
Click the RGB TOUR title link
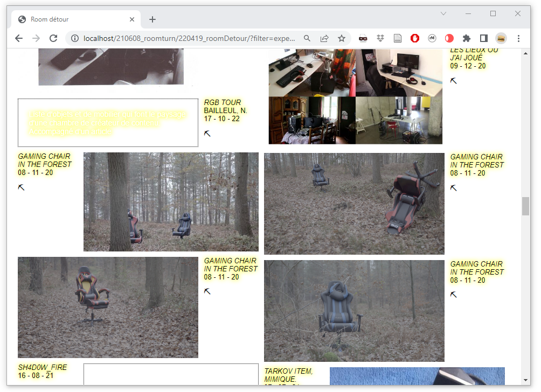(222, 102)
